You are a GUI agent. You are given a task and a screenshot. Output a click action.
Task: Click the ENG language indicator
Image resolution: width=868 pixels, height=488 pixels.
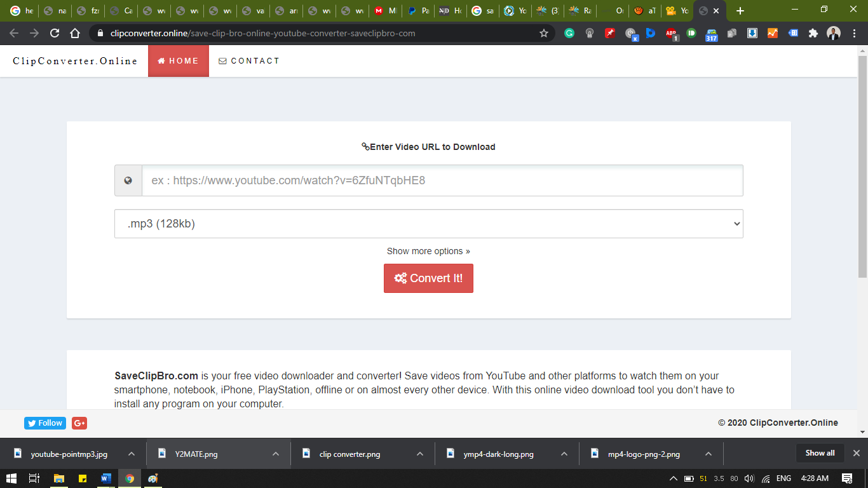783,478
